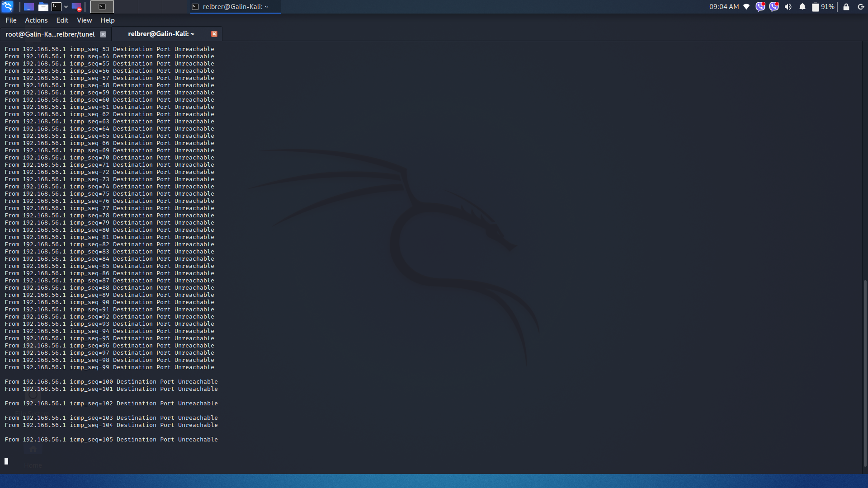Open the Help menu

click(x=107, y=20)
